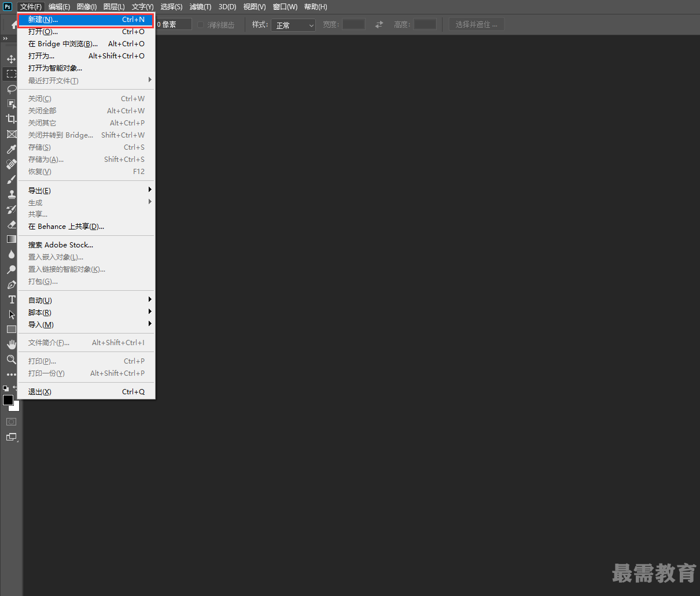Open the 3D(D) menu

click(227, 7)
